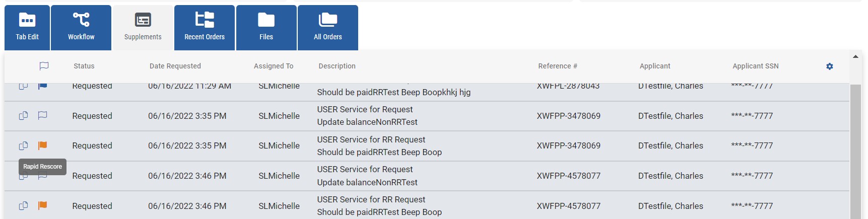Click the flag column header icon
The image size is (868, 219).
click(44, 66)
